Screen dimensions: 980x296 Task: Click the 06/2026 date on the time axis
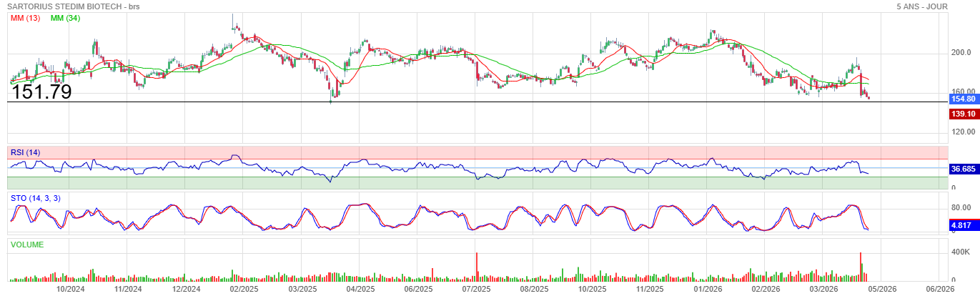pos(940,289)
